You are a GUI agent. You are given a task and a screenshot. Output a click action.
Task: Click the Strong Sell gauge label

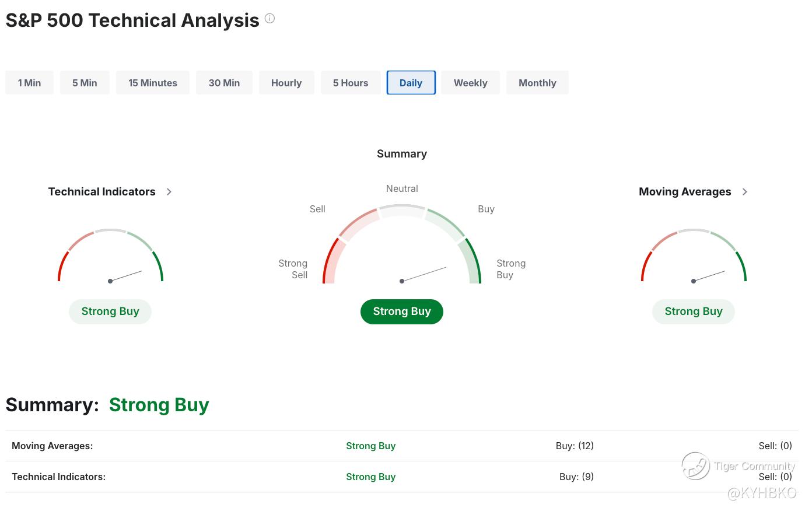click(x=293, y=269)
